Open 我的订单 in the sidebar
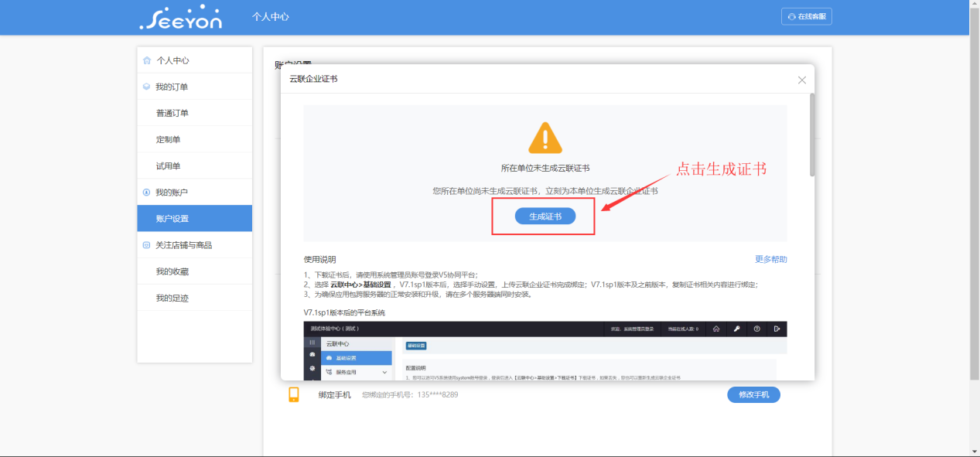 pyautogui.click(x=195, y=87)
